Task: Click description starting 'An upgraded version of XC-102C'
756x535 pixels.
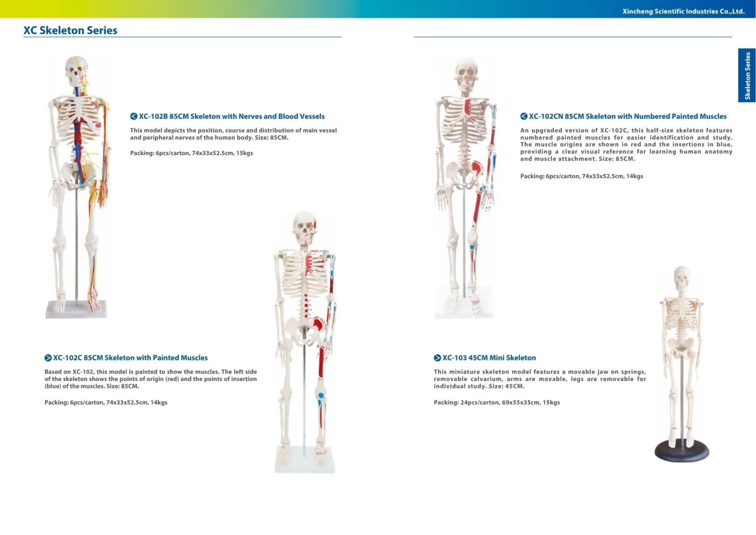Action: pyautogui.click(x=626, y=144)
